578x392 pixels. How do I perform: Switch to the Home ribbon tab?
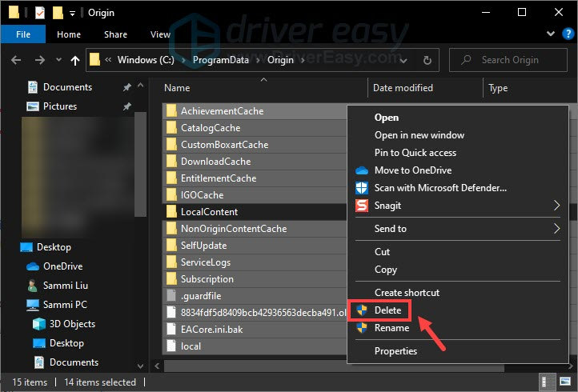[69, 34]
